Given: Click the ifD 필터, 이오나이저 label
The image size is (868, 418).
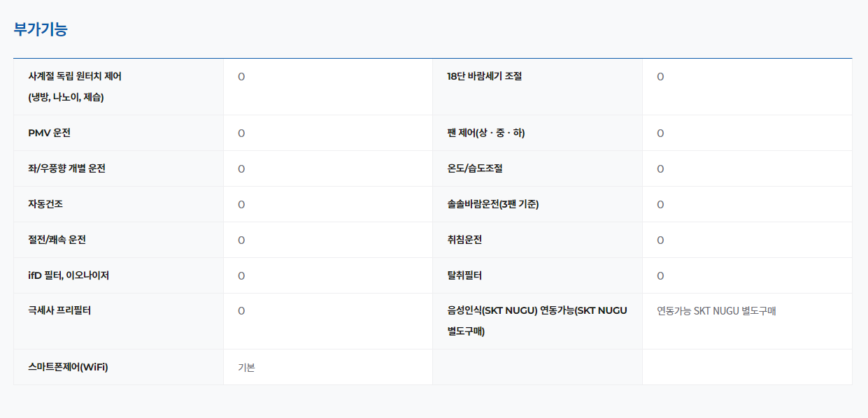Looking at the screenshot, I should tap(69, 275).
